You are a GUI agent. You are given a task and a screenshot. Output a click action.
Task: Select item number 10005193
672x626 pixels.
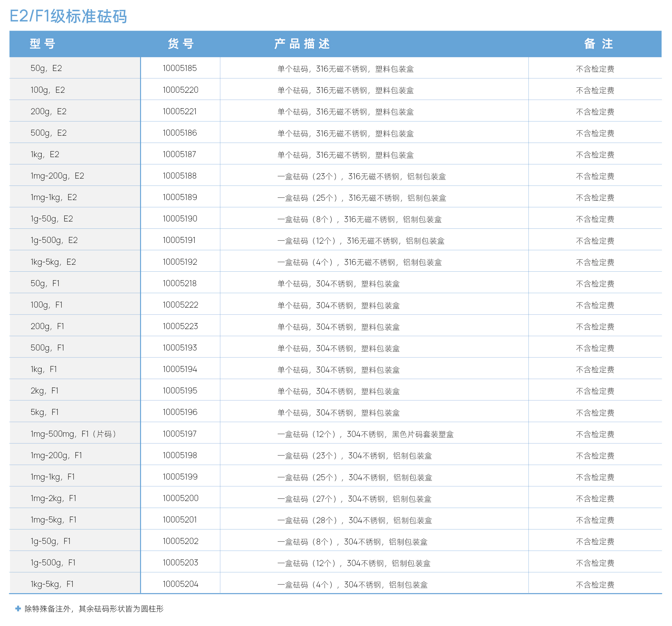[x=180, y=348]
